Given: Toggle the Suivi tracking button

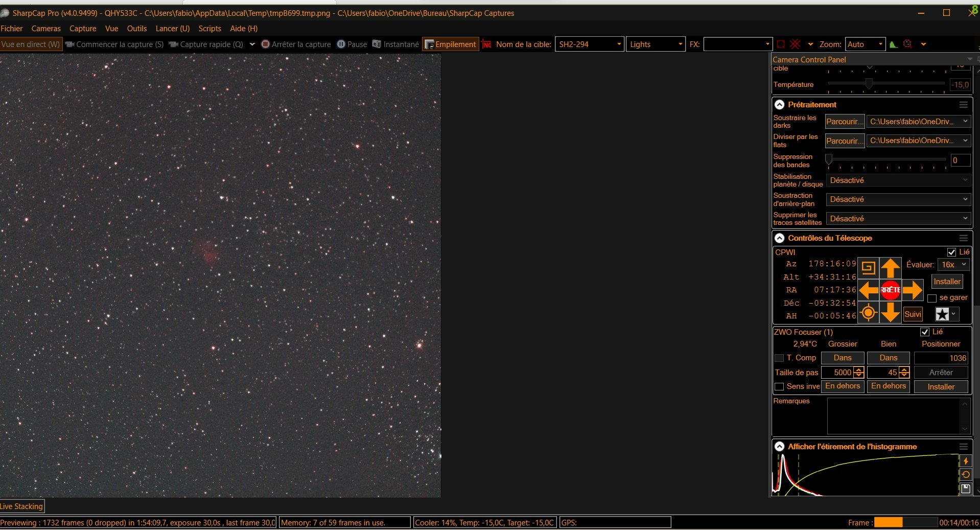Looking at the screenshot, I should [x=913, y=314].
